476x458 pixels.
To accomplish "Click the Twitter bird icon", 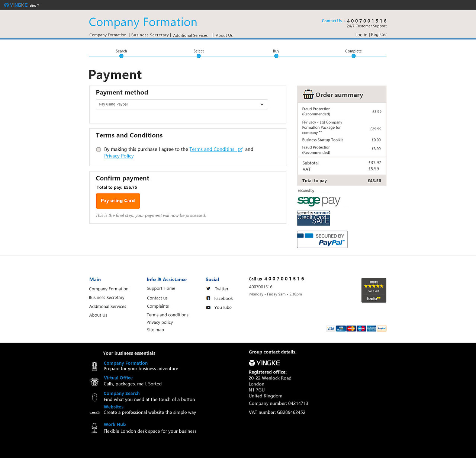I will tap(208, 289).
